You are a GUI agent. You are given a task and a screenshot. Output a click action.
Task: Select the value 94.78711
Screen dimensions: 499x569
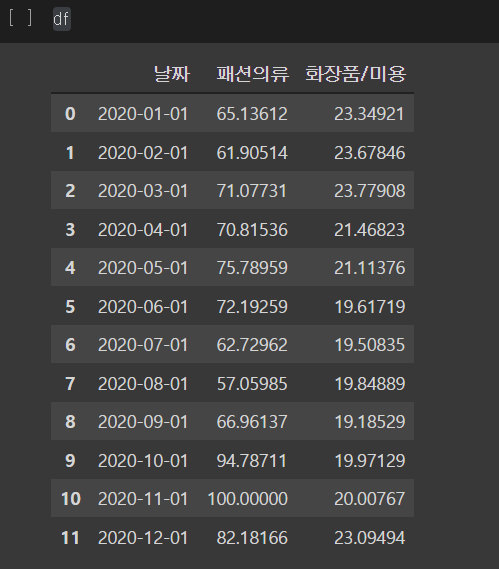[x=252, y=461]
